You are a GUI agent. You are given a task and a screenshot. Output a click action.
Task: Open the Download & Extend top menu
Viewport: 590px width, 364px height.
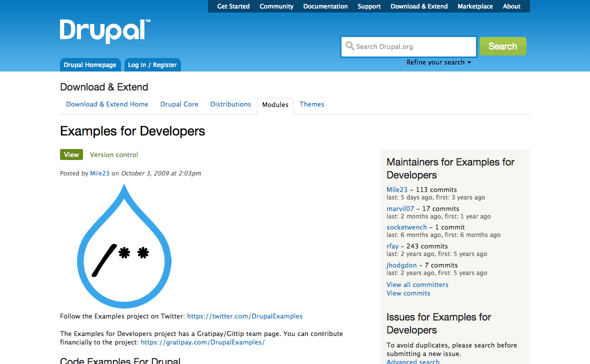tap(419, 6)
